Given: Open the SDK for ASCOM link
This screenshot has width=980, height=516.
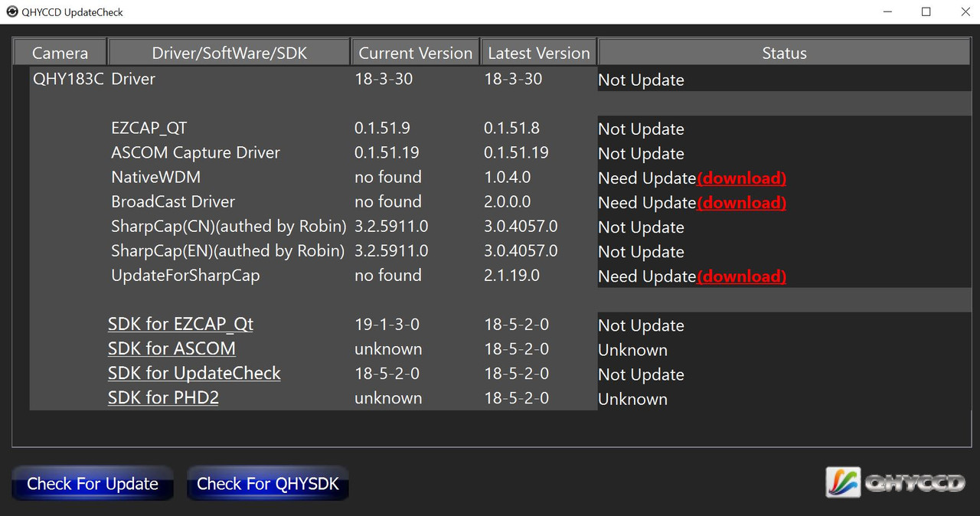Looking at the screenshot, I should tap(171, 349).
